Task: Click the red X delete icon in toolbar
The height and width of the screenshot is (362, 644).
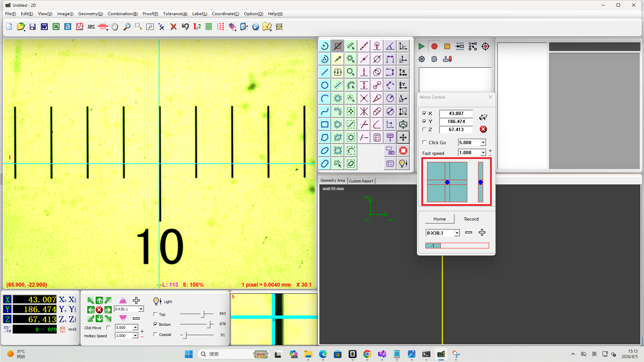Action: (x=173, y=27)
